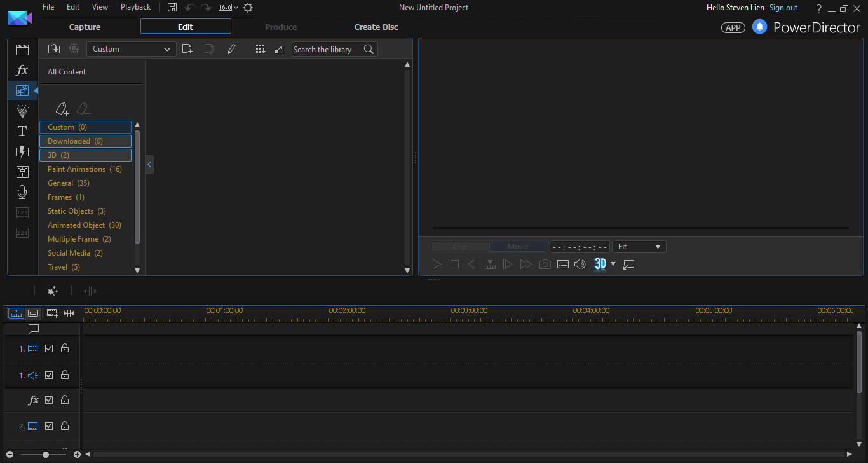Toggle lock on audio track 1
This screenshot has width=868, height=463.
(x=65, y=375)
